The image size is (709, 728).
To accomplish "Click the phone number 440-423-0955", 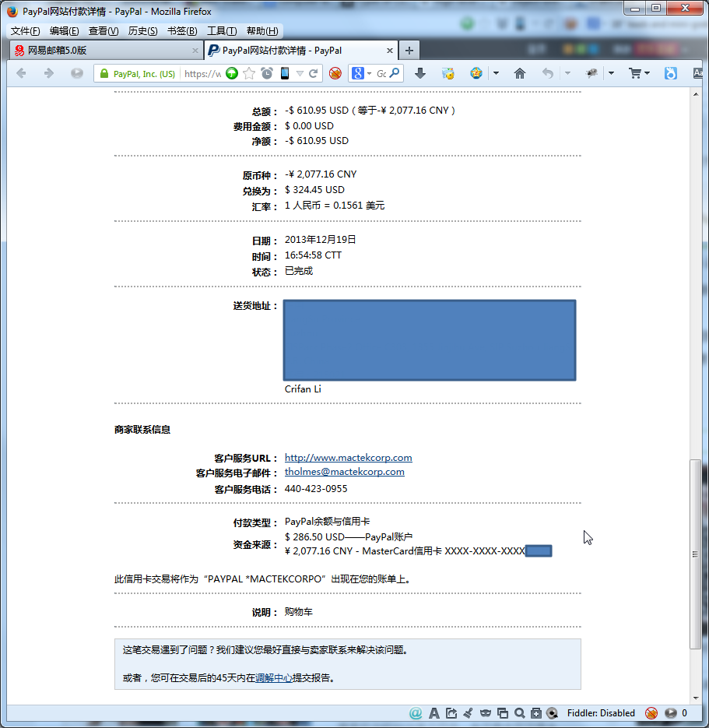I will pos(316,489).
